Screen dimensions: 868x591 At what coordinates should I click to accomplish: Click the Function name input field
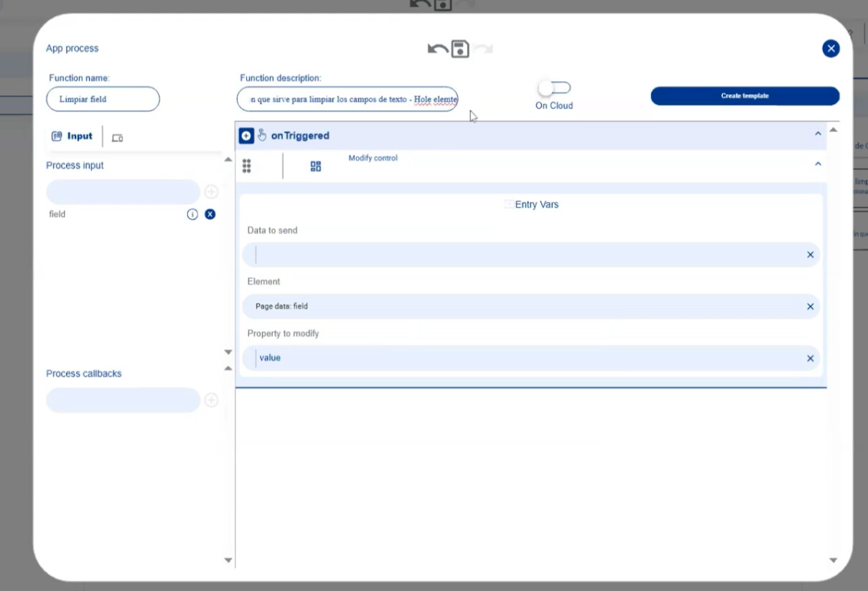click(103, 99)
